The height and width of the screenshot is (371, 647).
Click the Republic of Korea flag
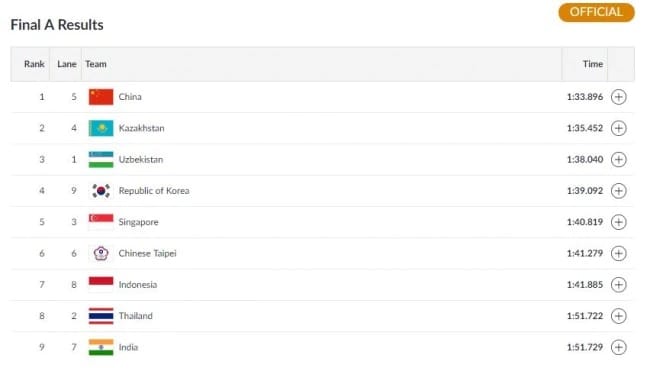[x=101, y=191]
